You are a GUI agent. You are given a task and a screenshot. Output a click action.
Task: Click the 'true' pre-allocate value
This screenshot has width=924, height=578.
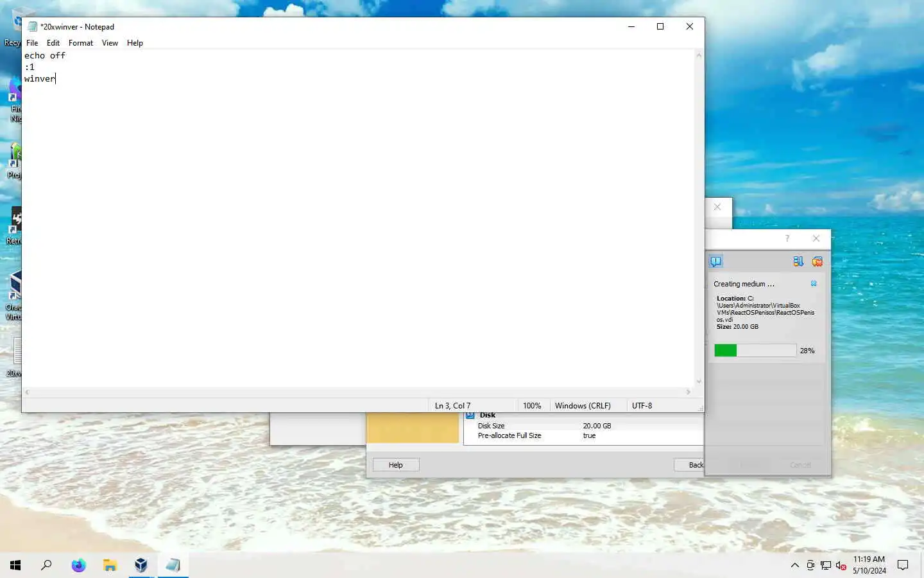tap(589, 435)
